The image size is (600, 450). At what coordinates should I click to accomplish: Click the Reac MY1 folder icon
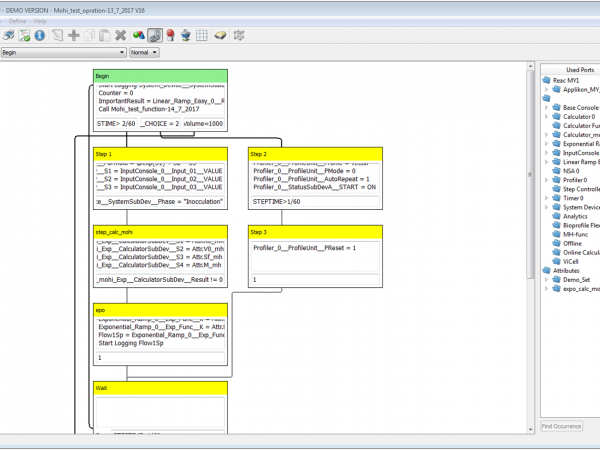coord(546,80)
